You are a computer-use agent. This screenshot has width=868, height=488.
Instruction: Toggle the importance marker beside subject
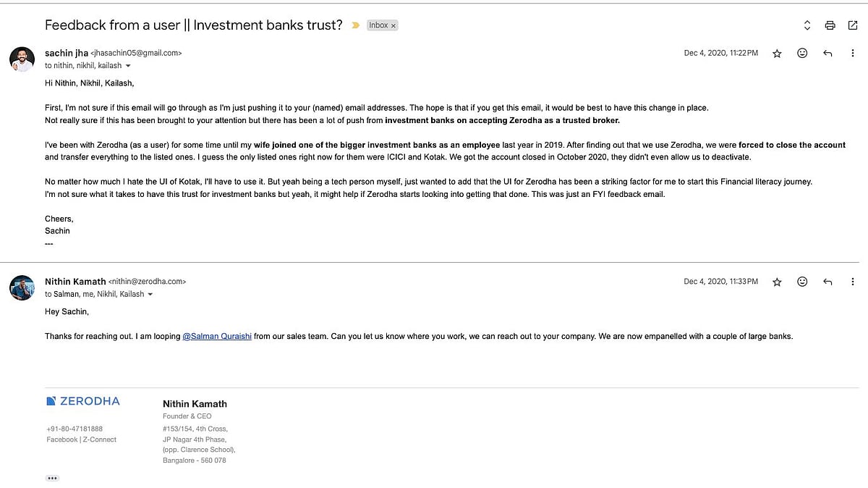click(x=355, y=25)
